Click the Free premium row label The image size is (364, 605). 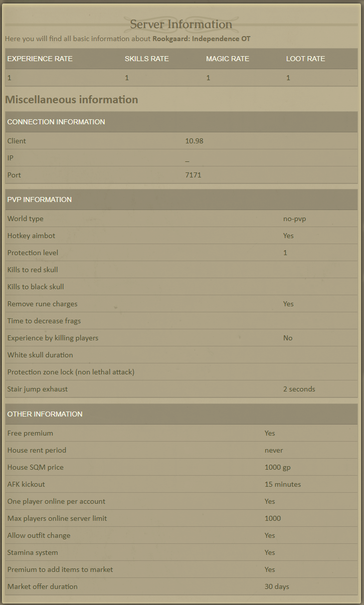click(x=30, y=433)
